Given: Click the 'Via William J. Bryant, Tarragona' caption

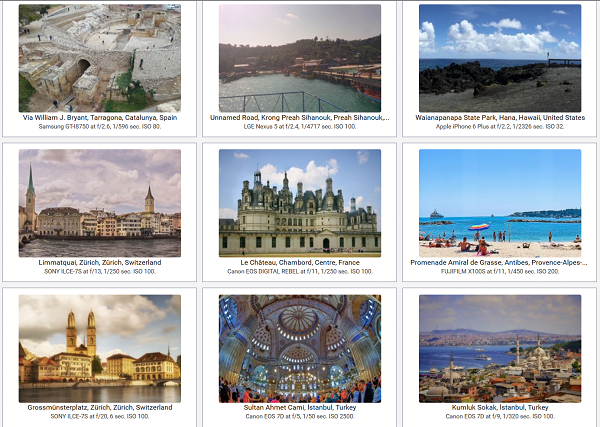Looking at the screenshot, I should [x=99, y=117].
